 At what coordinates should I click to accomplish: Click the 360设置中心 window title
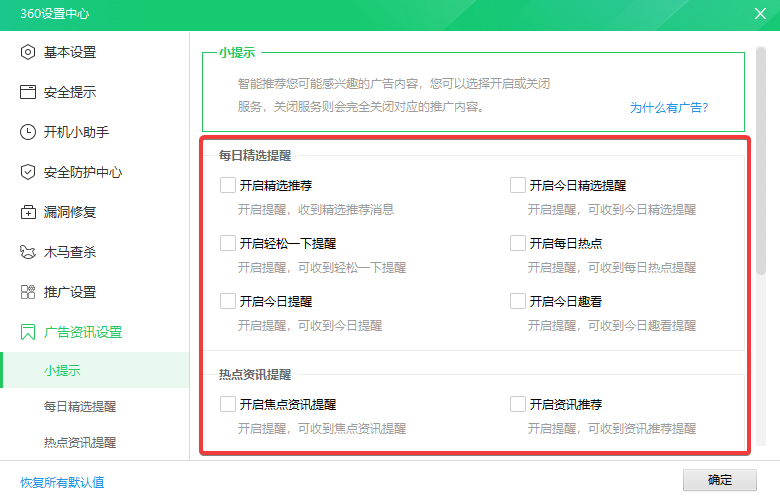[55, 13]
